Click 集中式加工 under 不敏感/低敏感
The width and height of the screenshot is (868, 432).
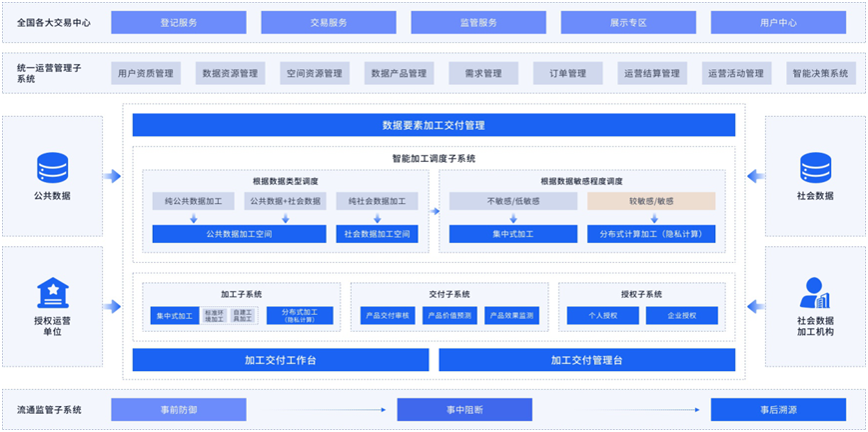click(513, 234)
